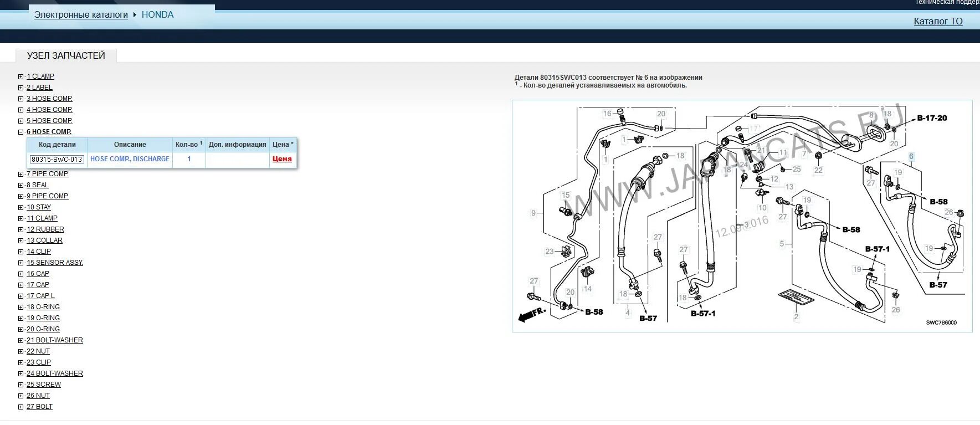The height and width of the screenshot is (425, 980).
Task: Open 11 CLAMP entry
Action: tap(42, 218)
